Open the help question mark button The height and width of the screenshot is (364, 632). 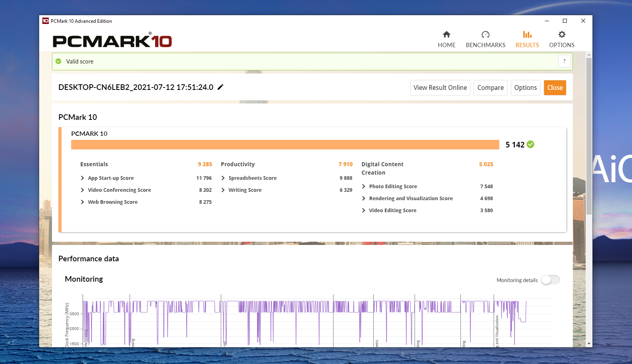coord(564,61)
